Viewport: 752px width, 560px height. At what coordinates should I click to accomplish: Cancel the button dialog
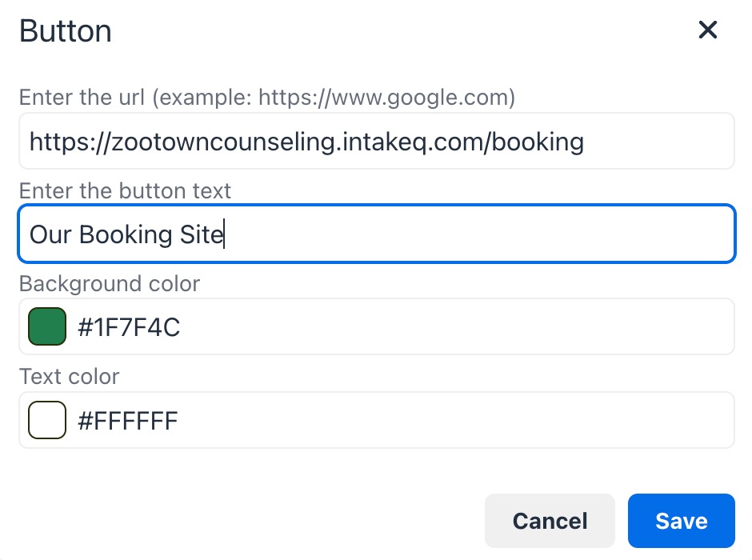[550, 521]
